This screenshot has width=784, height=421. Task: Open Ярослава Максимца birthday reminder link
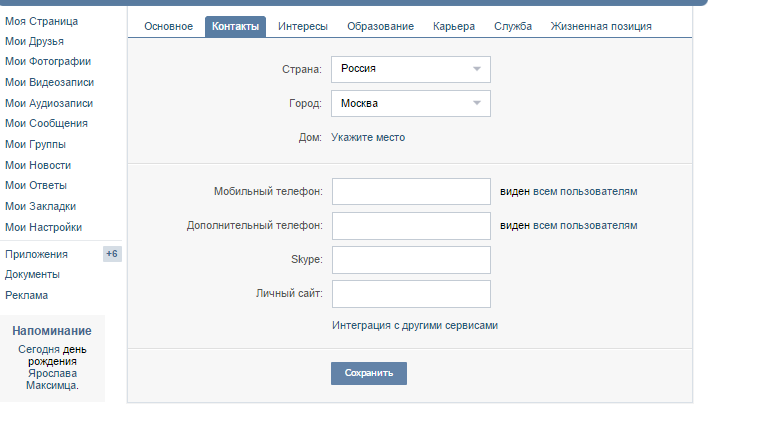[x=52, y=380]
